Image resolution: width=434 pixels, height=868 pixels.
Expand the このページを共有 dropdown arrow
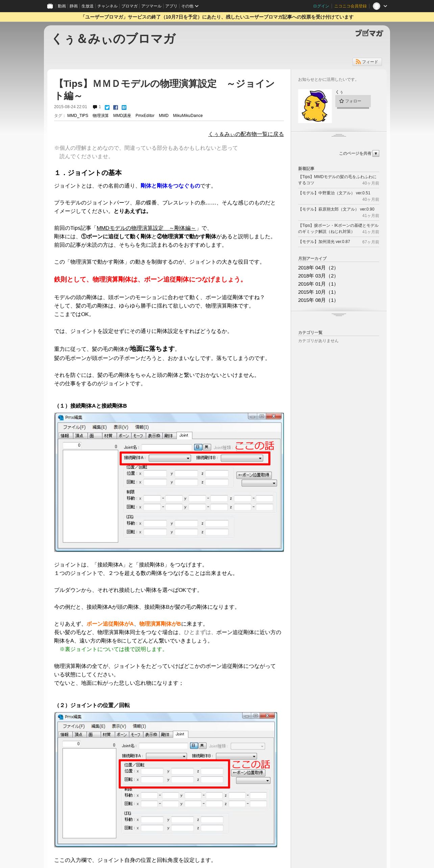point(376,153)
